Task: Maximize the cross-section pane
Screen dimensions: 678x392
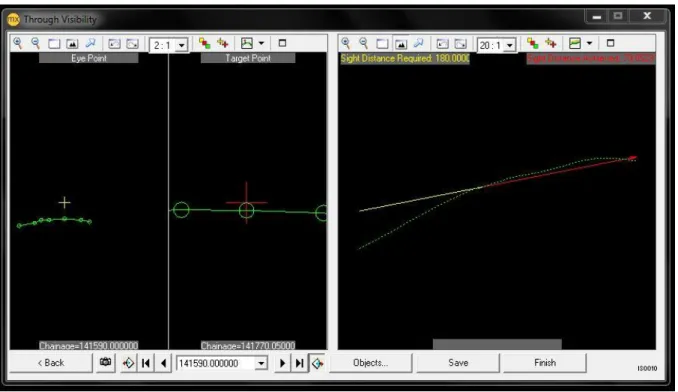Action: [282, 43]
